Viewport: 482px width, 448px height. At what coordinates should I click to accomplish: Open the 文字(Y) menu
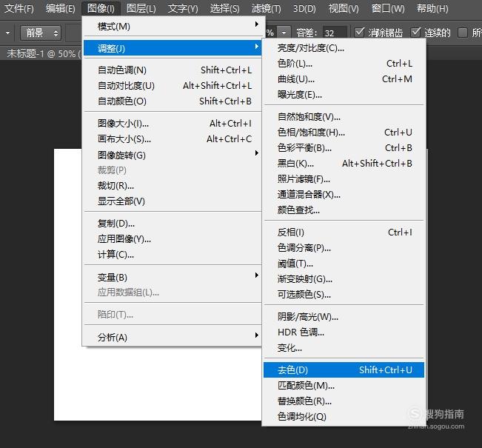tap(183, 8)
